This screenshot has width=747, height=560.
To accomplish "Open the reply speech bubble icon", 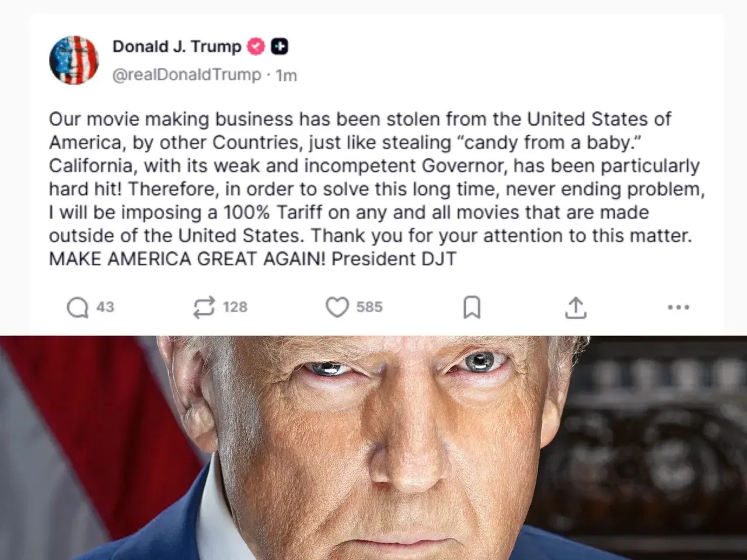I will (x=77, y=307).
